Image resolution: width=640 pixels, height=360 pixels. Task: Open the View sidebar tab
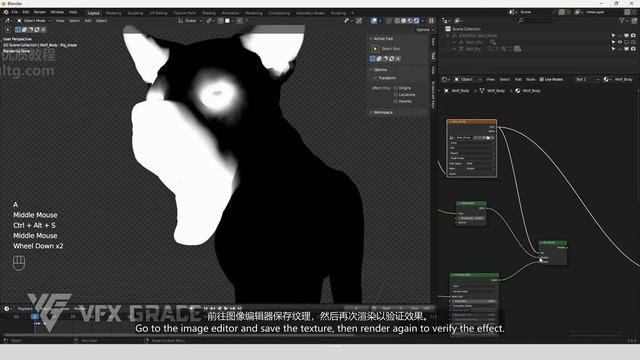pos(433,70)
